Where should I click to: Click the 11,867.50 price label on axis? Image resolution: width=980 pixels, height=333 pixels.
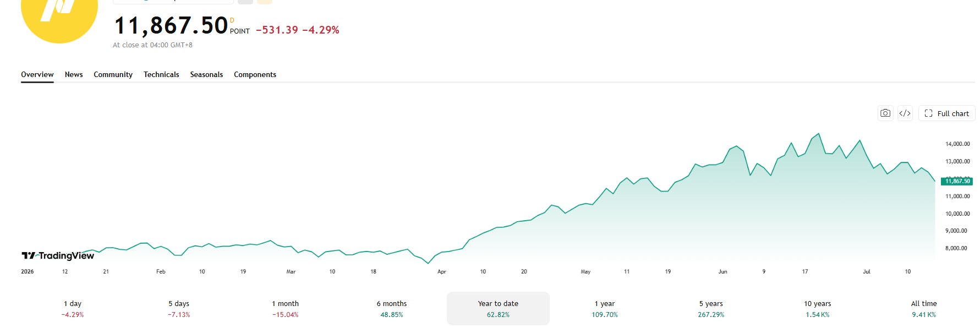957,181
